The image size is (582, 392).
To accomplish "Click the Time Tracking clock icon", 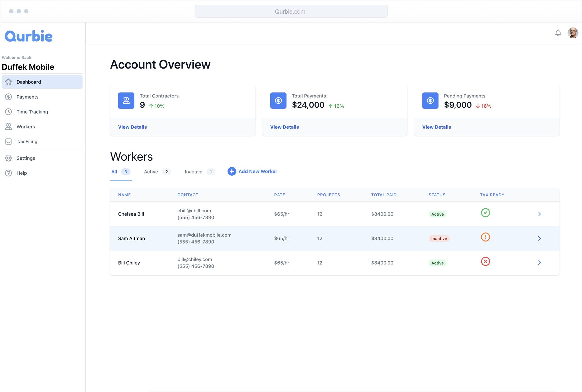I will [9, 112].
